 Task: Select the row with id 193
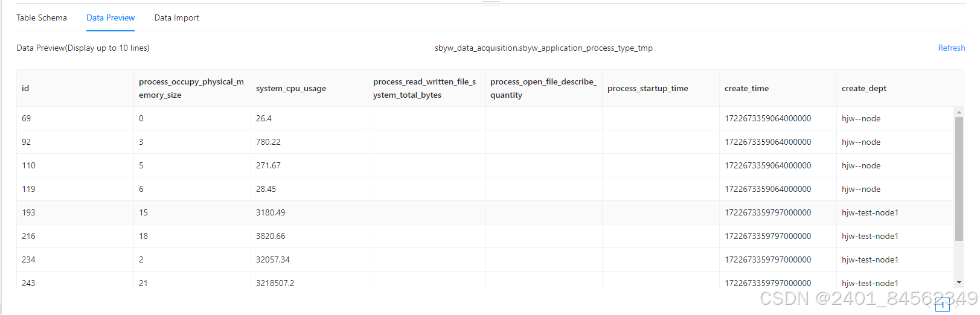point(28,213)
